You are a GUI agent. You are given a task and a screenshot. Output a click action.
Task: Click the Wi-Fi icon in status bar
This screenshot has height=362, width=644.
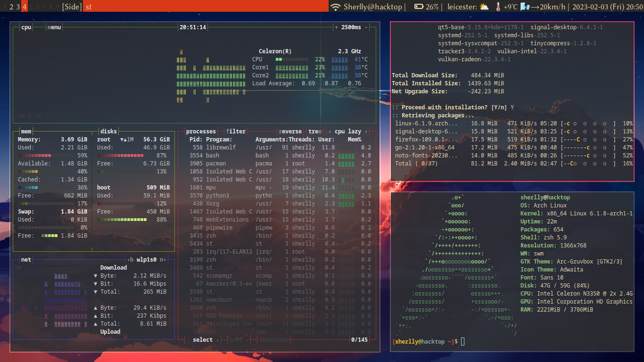click(335, 7)
